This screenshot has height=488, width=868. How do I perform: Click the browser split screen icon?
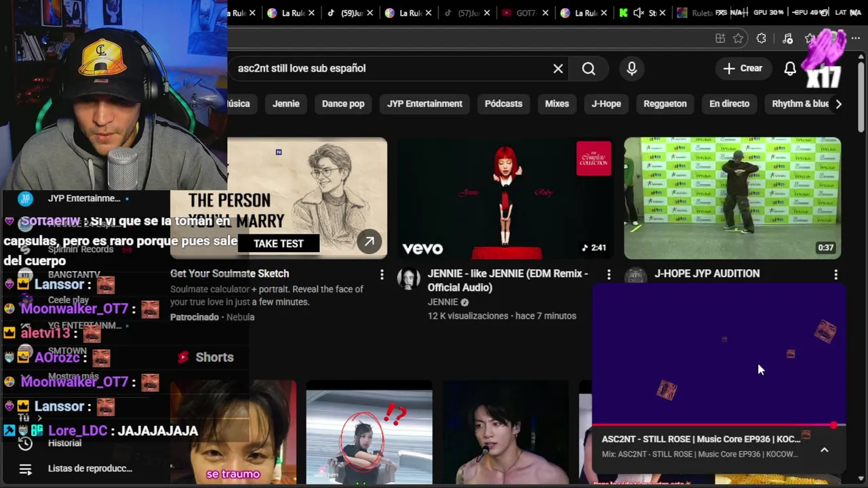click(720, 39)
